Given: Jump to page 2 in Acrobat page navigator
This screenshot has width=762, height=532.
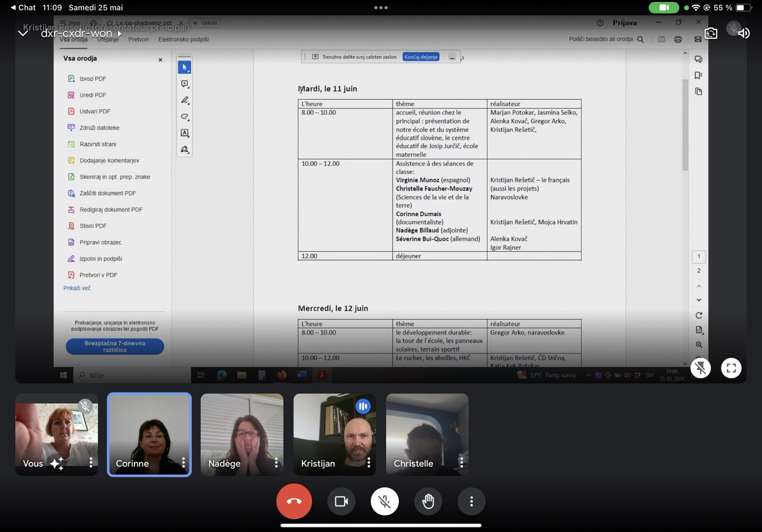Looking at the screenshot, I should pos(699,271).
